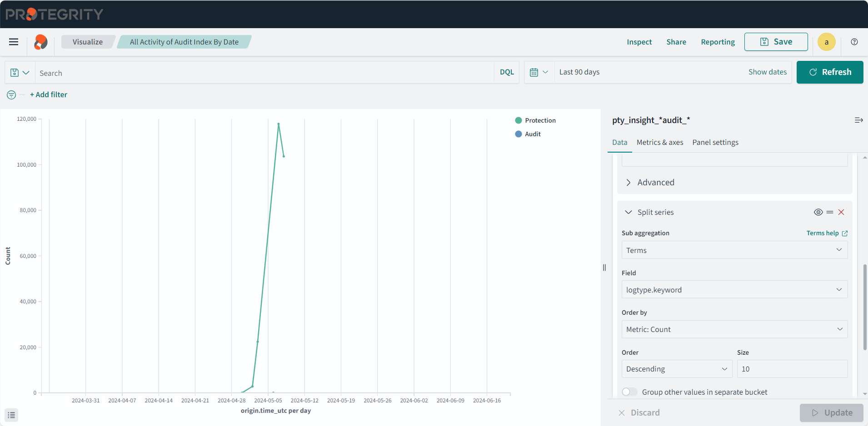Open the Inspect menu
The image size is (868, 426).
tap(639, 42)
